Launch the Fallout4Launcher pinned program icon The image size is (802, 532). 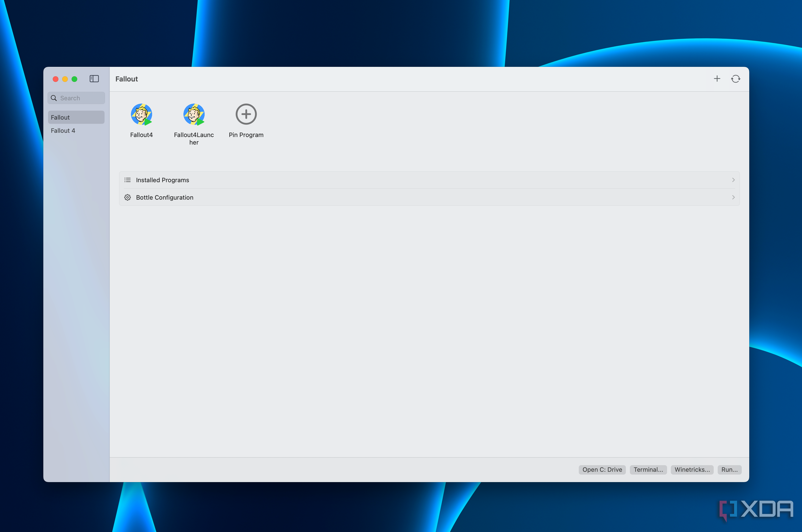click(x=194, y=114)
